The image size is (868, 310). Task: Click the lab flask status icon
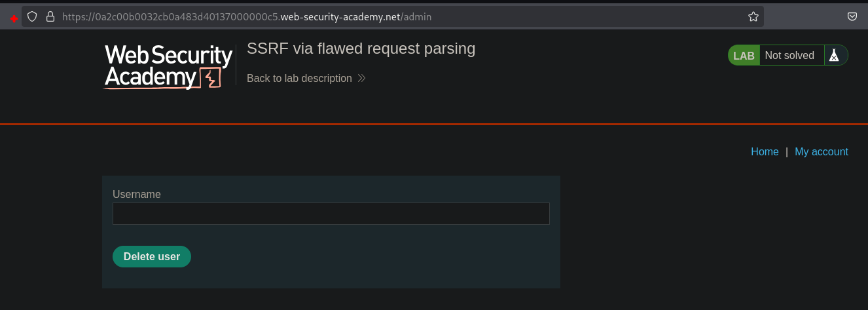click(x=833, y=56)
